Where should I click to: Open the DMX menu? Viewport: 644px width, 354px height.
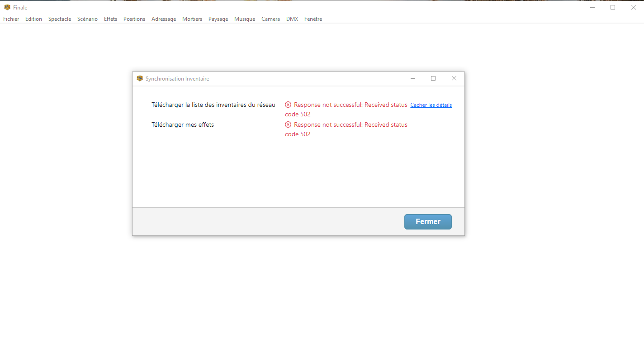[292, 19]
